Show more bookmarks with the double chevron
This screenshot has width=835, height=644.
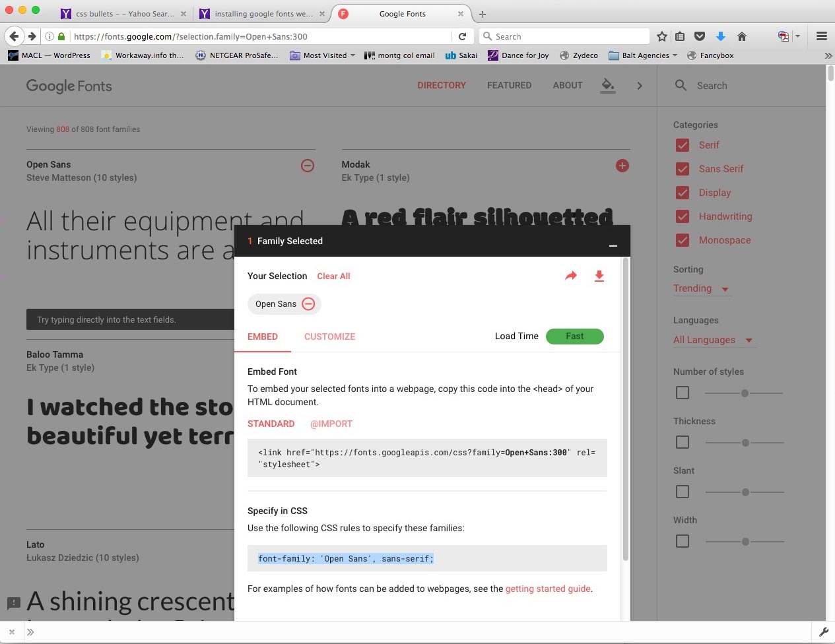[828, 55]
